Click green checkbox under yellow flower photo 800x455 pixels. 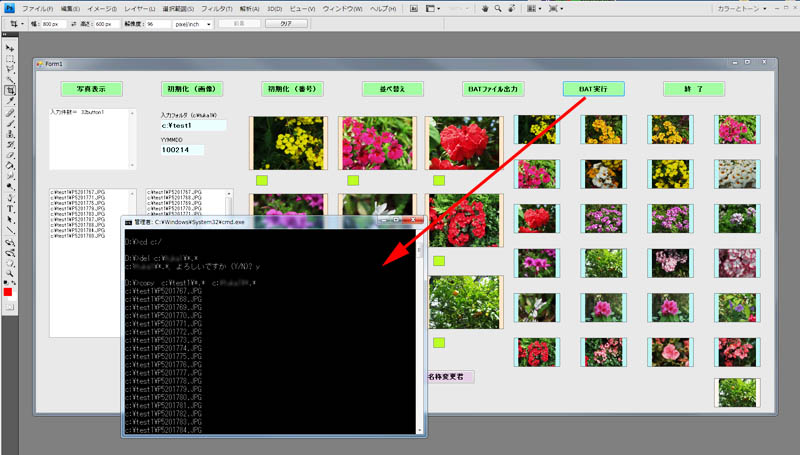262,180
